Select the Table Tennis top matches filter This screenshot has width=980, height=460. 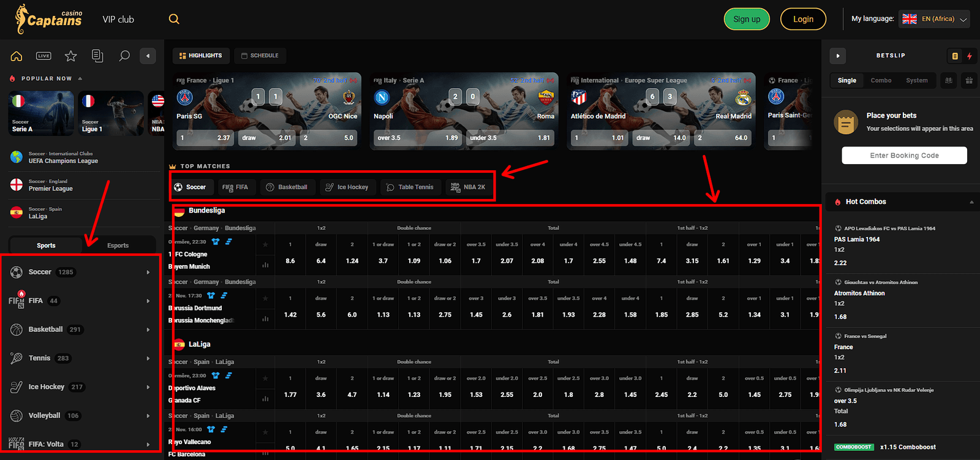coord(410,187)
